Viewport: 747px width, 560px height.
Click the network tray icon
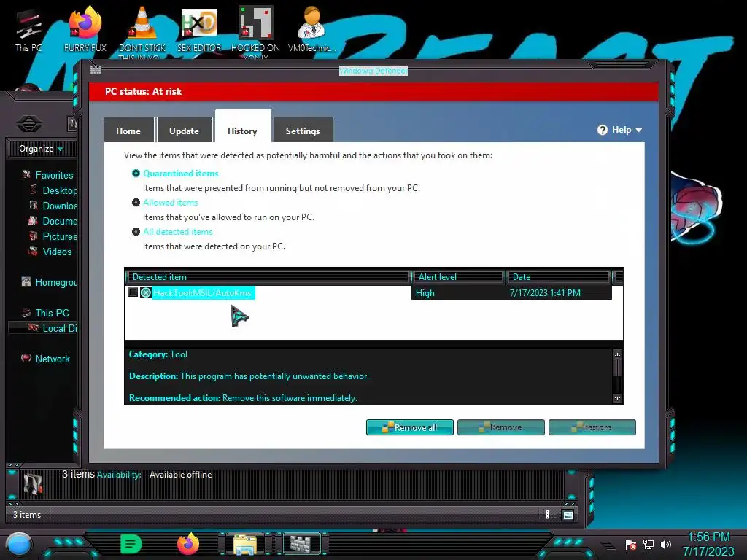[649, 544]
